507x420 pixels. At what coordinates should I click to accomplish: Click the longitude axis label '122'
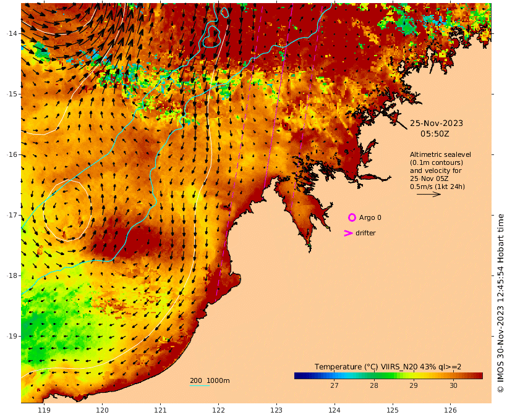point(218,410)
